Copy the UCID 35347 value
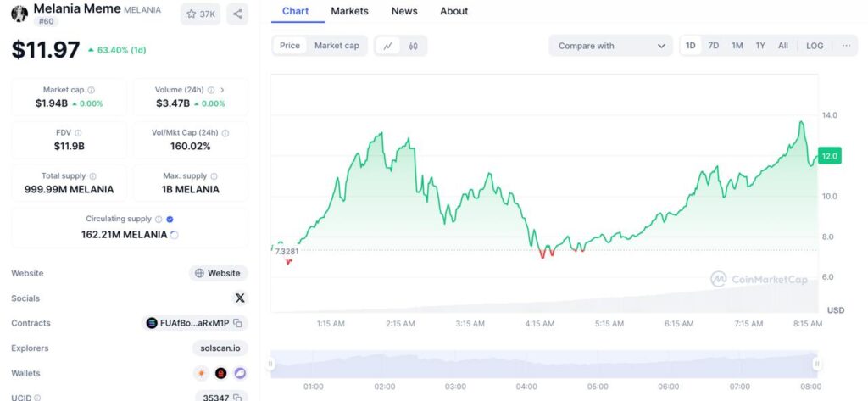The width and height of the screenshot is (868, 401). (x=238, y=397)
